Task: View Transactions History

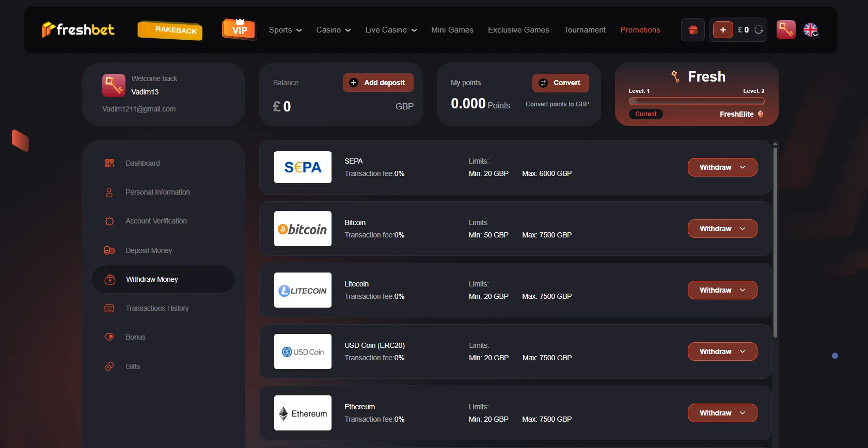Action: pyautogui.click(x=163, y=308)
